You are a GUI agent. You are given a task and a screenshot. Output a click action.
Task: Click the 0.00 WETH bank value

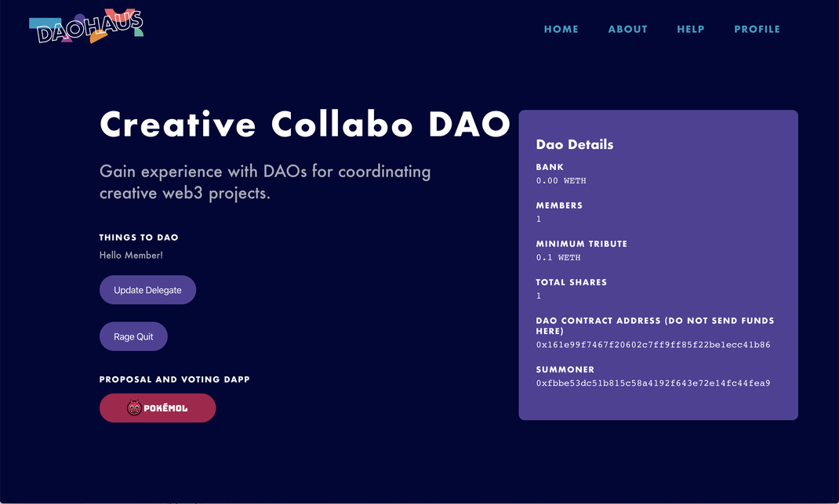(561, 181)
